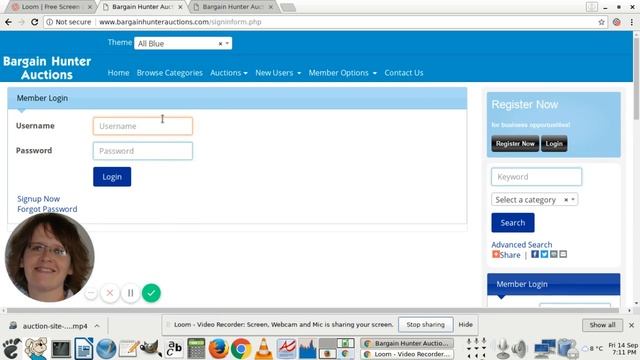Open the character map 'ab' icon

click(x=174, y=349)
